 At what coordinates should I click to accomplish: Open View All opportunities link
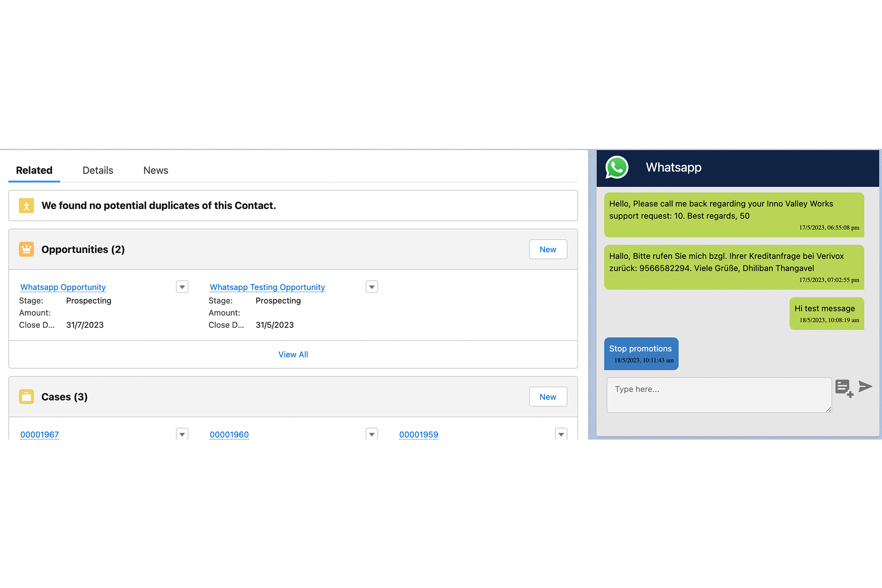point(293,355)
